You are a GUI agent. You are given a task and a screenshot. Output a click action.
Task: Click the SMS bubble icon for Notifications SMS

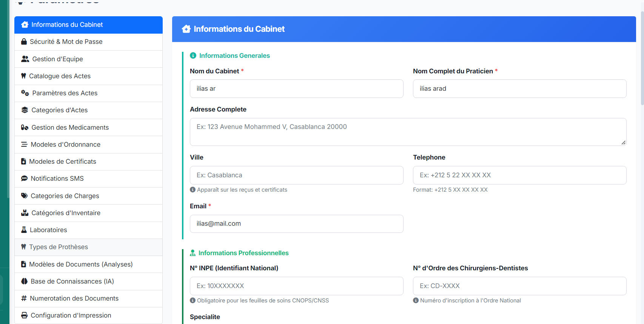(24, 178)
